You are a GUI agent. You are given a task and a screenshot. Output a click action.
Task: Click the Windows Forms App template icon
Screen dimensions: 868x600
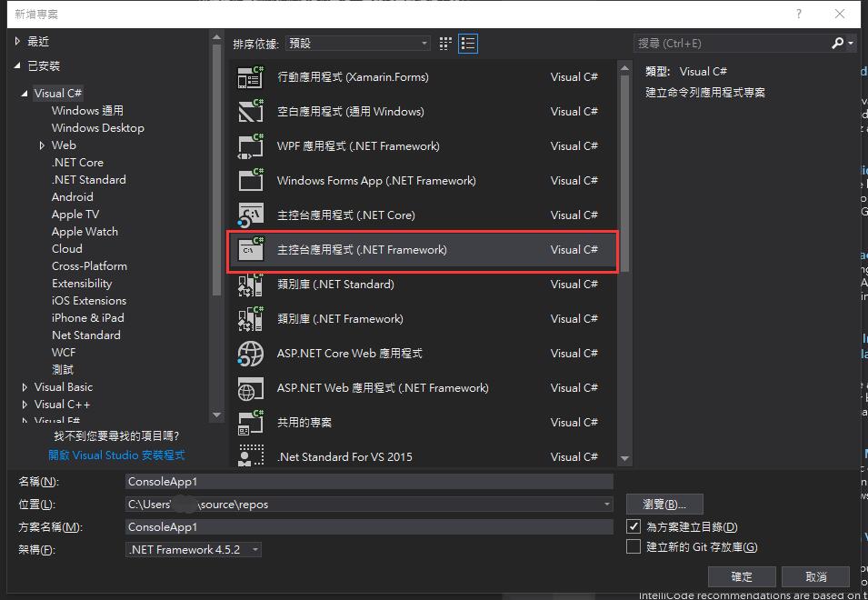tap(251, 180)
